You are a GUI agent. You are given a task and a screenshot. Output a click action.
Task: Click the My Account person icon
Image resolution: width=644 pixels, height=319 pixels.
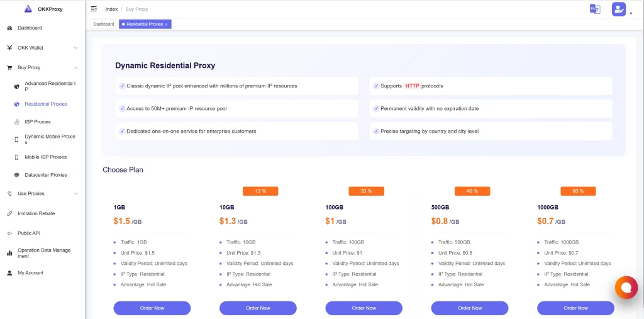tap(9, 273)
